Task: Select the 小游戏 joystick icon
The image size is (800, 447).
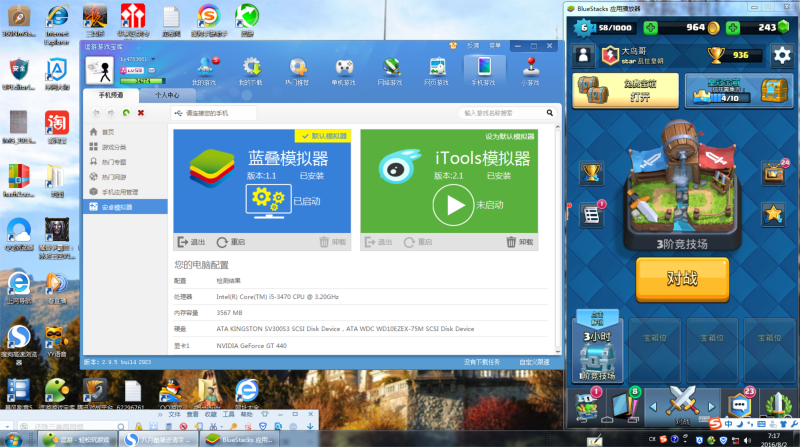Action: (531, 71)
